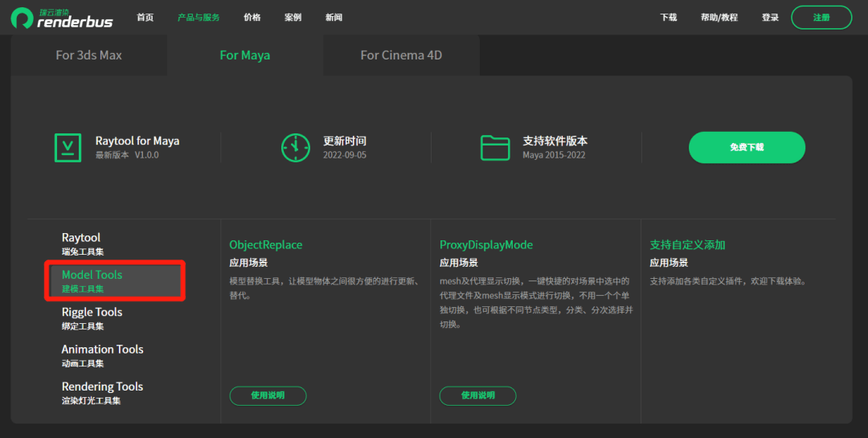Click the 登录 link

[770, 18]
